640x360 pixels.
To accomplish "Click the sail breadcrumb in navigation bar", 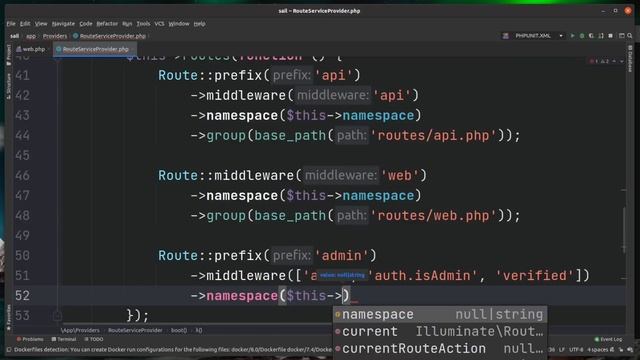I will pos(15,36).
